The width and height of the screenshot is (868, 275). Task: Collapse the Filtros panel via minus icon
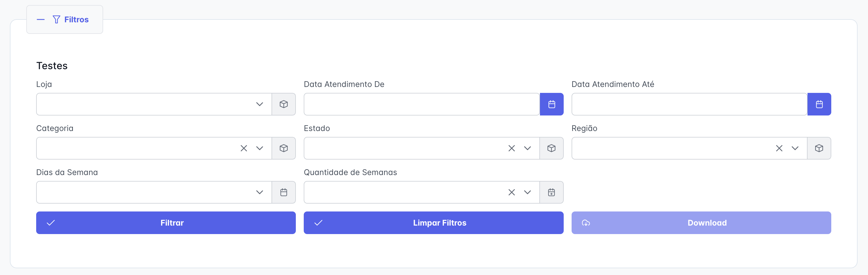(x=40, y=19)
